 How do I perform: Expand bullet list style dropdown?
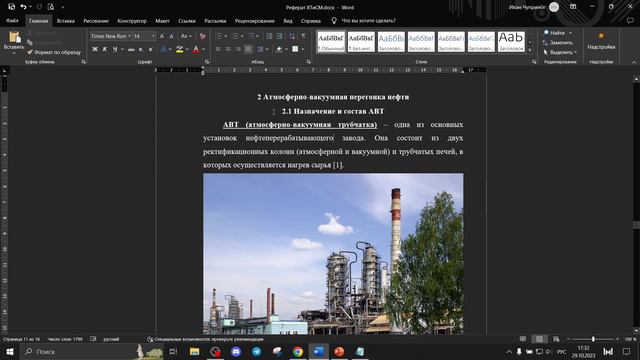(226, 36)
